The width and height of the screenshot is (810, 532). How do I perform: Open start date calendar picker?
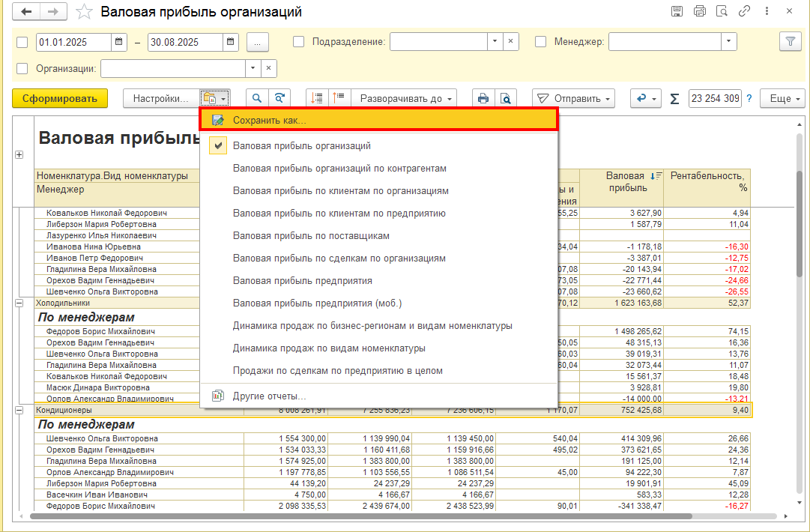119,43
